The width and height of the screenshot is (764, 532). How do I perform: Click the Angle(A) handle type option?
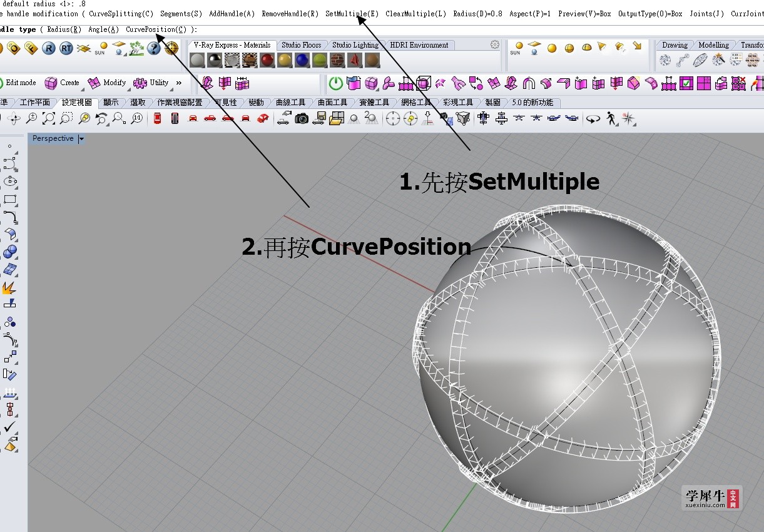(103, 29)
